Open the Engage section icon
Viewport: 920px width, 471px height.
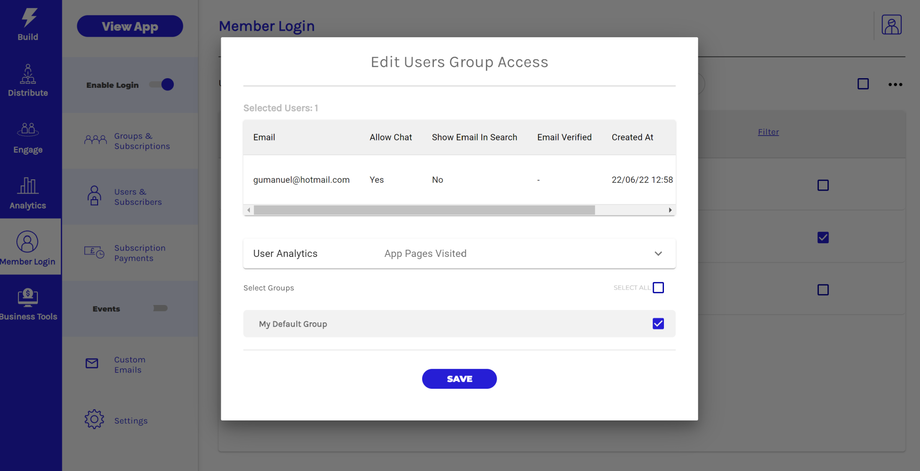pos(28,132)
